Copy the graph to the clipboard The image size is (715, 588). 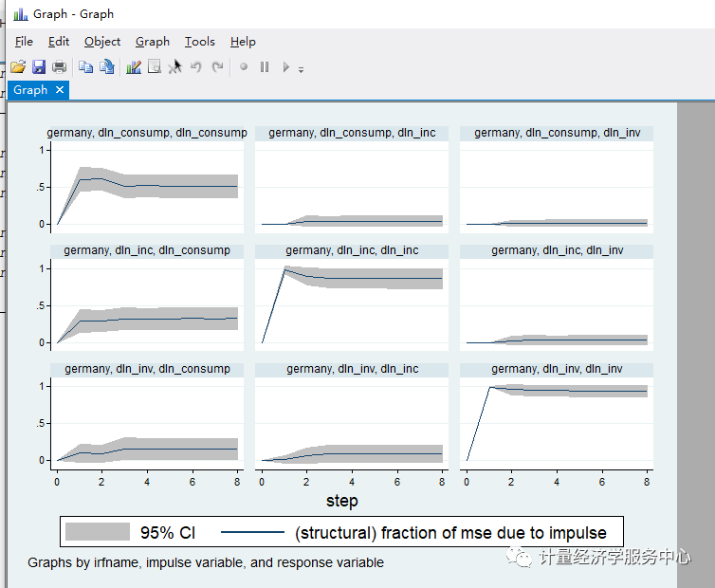[85, 67]
